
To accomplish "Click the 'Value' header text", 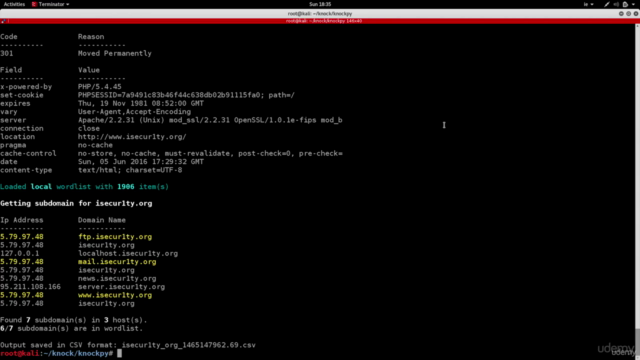I will click(89, 70).
